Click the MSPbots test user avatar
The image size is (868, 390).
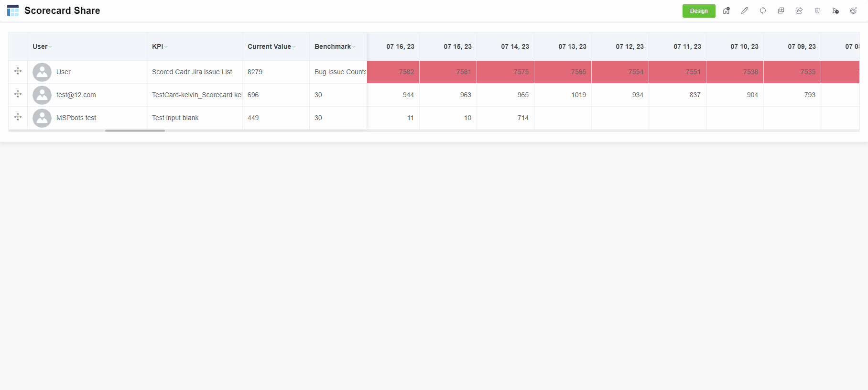point(42,118)
